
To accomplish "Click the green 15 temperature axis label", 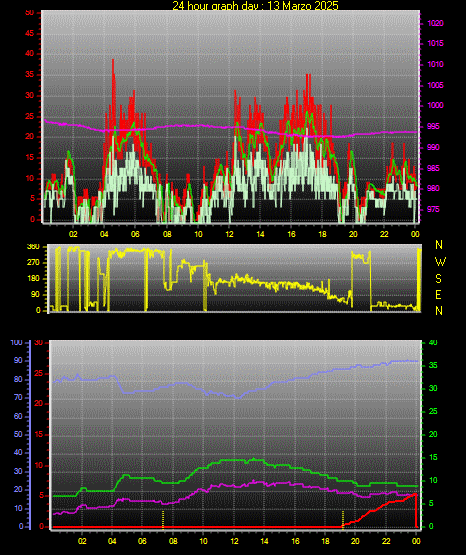I will (x=433, y=457).
